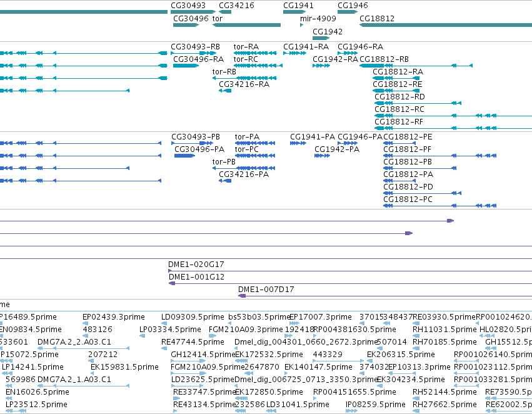The height and width of the screenshot is (414, 532).
Task: Click the tor gene arrow glyph
Action: pos(246,25)
